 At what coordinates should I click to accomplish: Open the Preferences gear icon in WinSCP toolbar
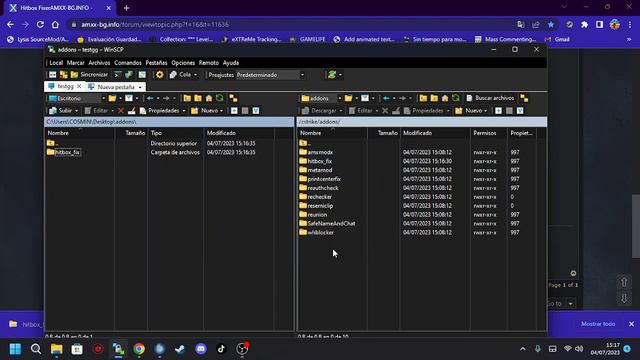coord(160,75)
